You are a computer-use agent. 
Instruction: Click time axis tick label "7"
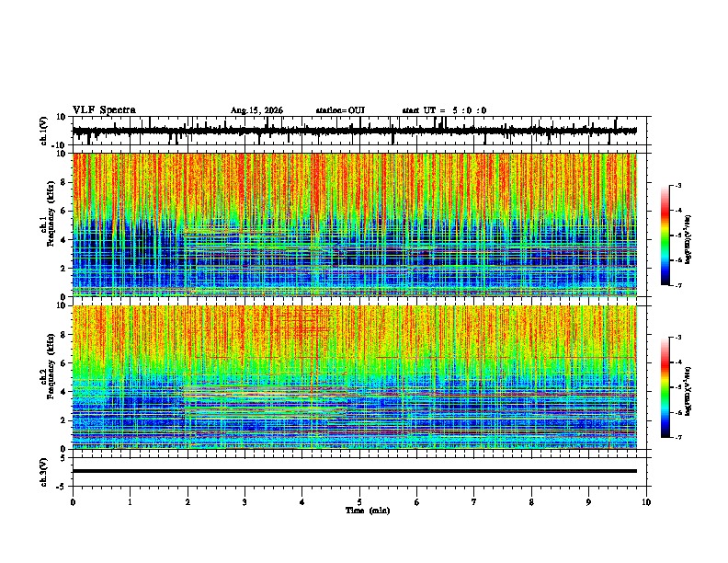tap(474, 502)
